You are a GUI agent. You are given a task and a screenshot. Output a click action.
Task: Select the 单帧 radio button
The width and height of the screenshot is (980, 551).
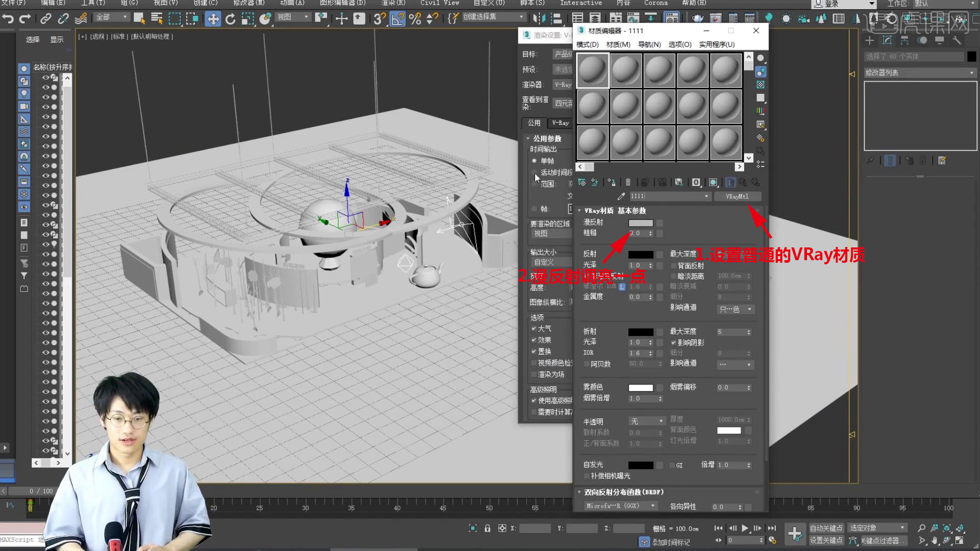534,161
